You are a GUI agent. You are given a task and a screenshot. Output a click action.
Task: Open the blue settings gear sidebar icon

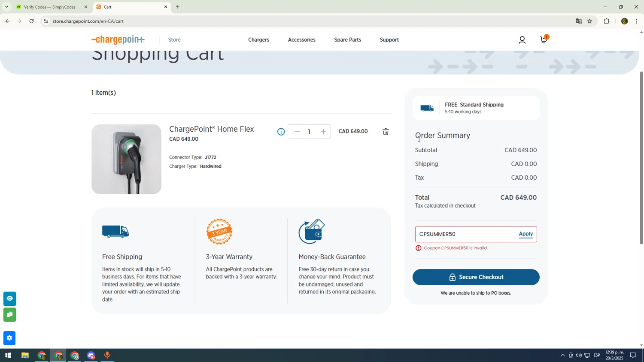[9, 338]
